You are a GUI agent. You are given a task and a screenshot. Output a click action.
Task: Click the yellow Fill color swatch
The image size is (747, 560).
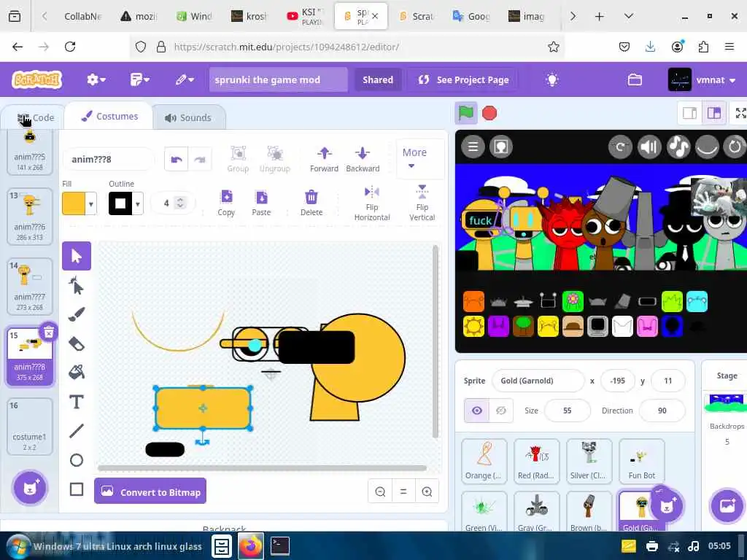pos(74,204)
